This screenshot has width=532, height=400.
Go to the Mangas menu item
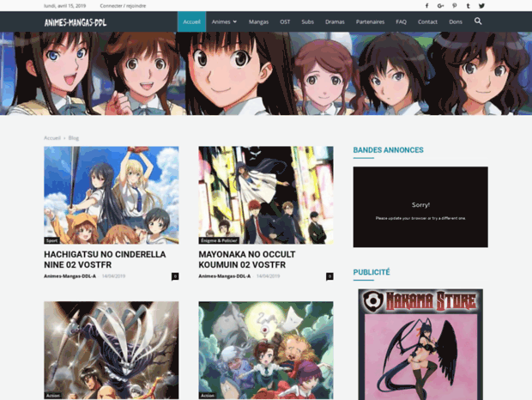pos(258,21)
